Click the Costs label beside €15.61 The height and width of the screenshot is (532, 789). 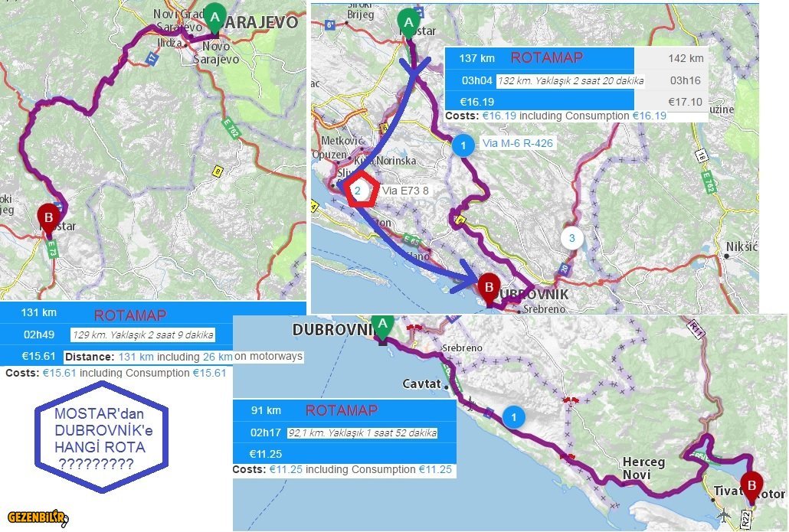tap(22, 373)
